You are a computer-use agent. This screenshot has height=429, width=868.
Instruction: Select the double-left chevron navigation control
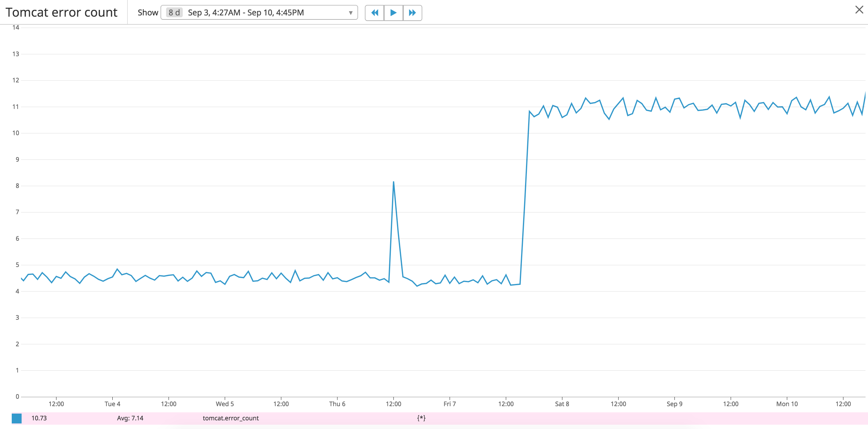click(x=375, y=13)
